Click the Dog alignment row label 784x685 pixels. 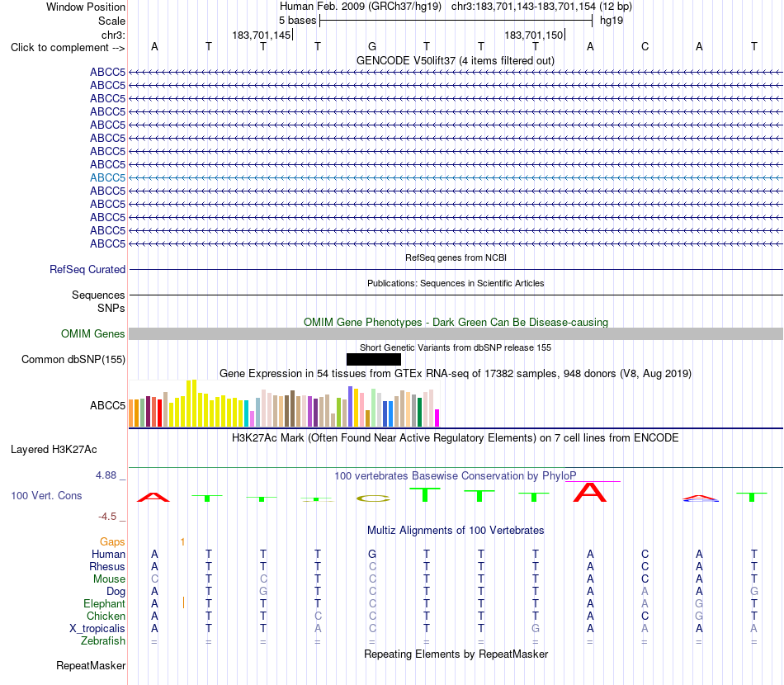pos(116,592)
